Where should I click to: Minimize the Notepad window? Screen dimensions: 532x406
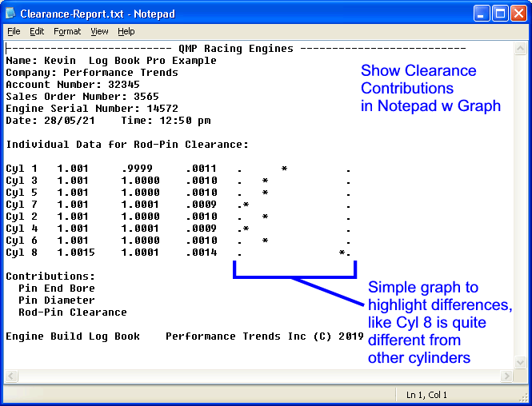coord(481,14)
